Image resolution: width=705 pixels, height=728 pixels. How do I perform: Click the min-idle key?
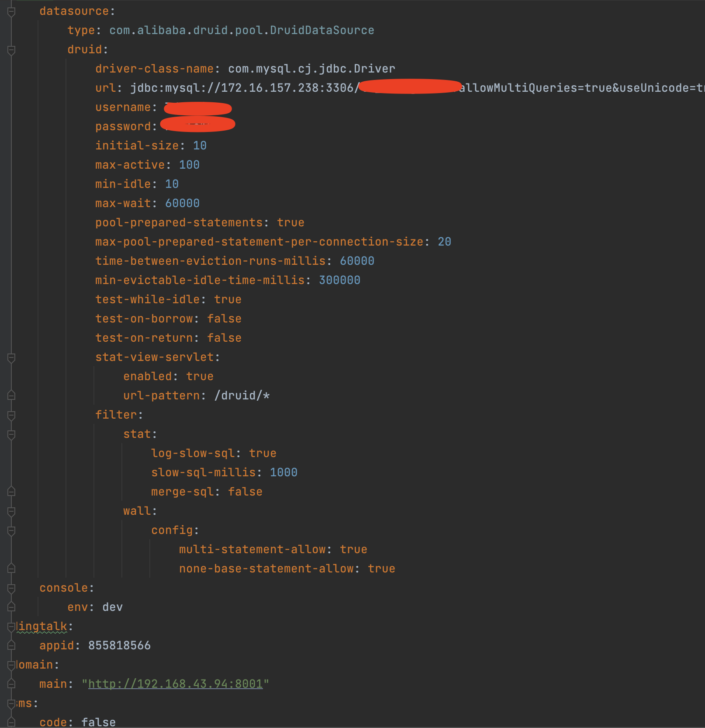[x=123, y=184]
